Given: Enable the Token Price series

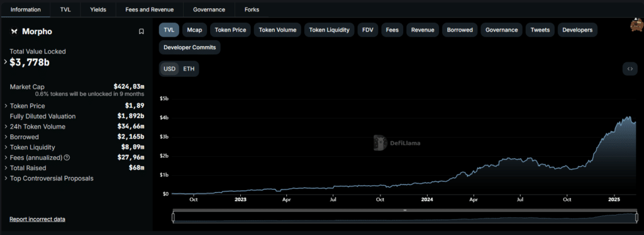Looking at the screenshot, I should tap(230, 30).
